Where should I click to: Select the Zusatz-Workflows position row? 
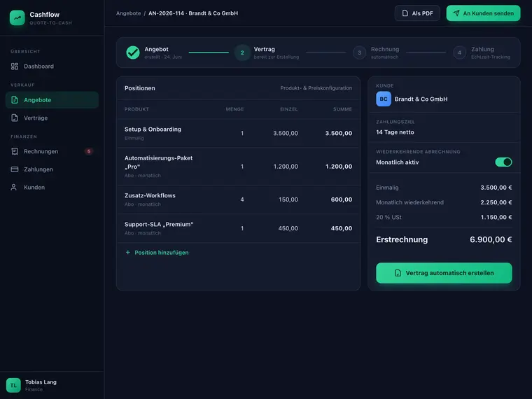(x=238, y=199)
